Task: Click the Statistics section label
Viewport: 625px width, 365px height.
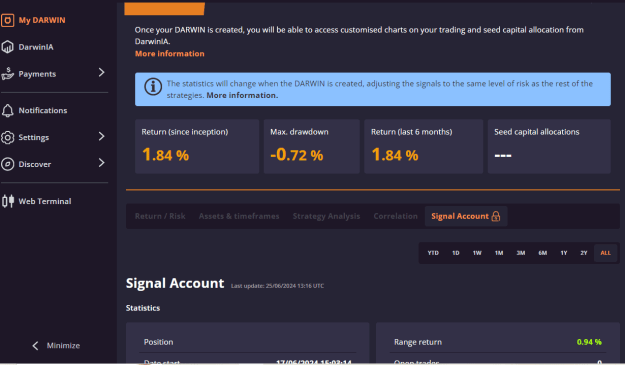Action: point(143,308)
